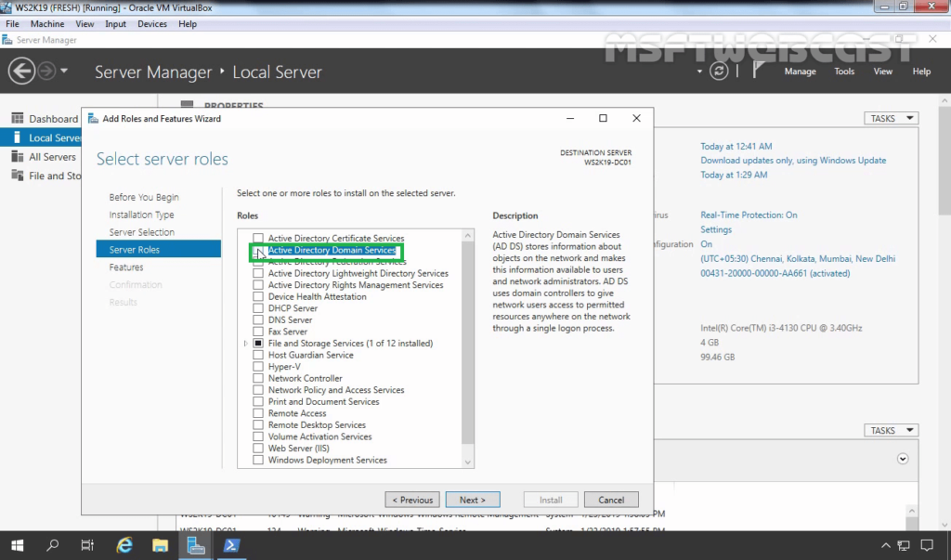
Task: Open Download updates only Windows Update link
Action: pyautogui.click(x=793, y=160)
